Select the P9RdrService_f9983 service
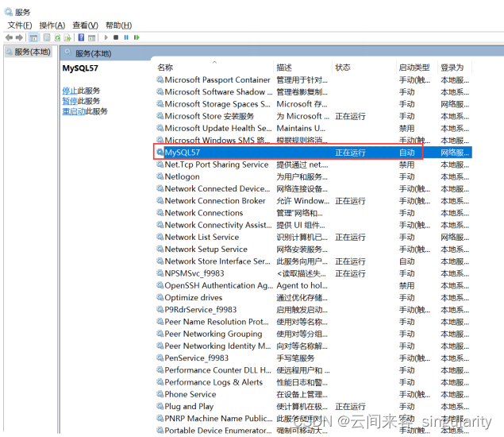The height and width of the screenshot is (437, 504). tap(314, 310)
